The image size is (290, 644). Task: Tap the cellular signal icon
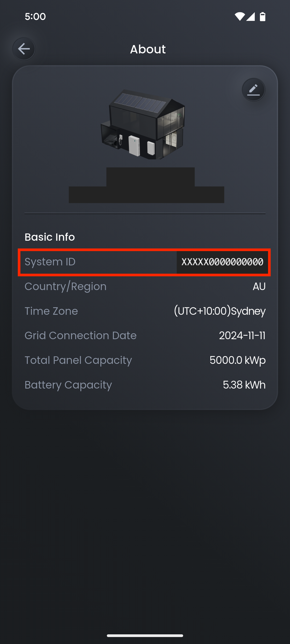point(250,17)
